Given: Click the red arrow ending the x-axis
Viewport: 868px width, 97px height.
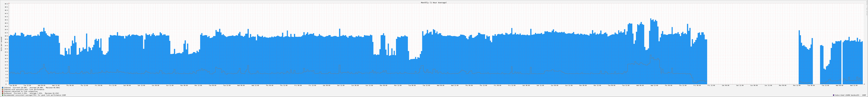Looking at the screenshot, I should tap(865, 84).
